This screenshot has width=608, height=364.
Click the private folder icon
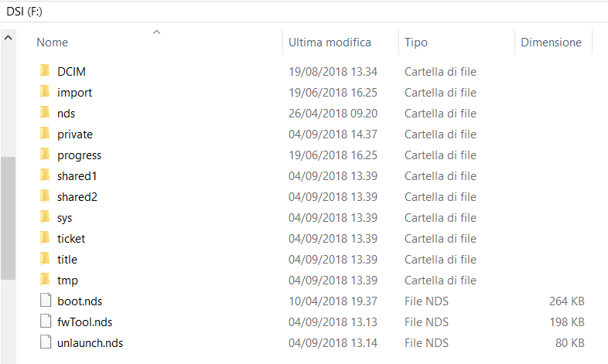45,134
